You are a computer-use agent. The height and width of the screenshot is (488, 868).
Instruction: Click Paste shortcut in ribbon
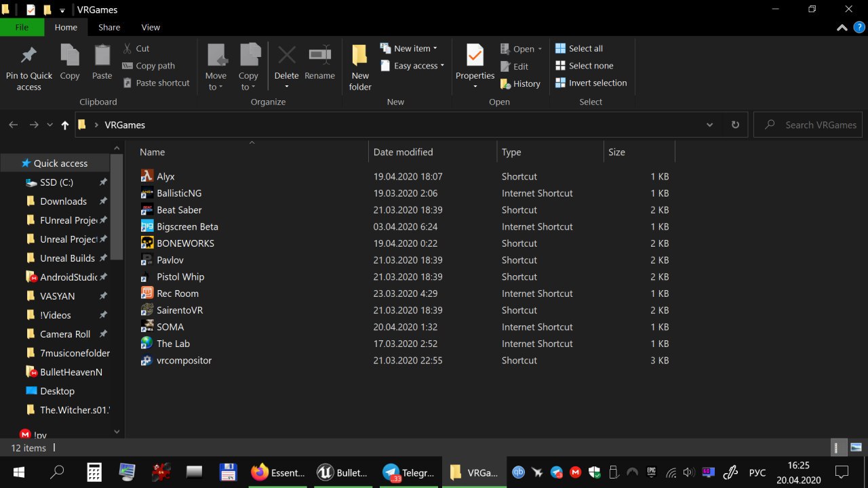pyautogui.click(x=156, y=83)
